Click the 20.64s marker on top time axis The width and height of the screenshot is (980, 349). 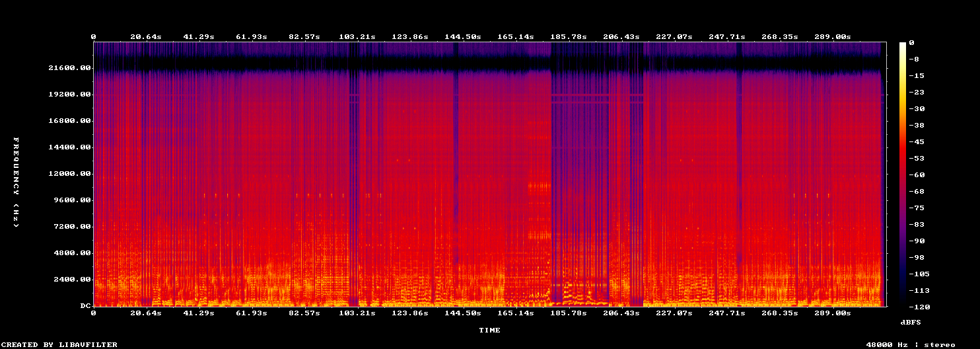[x=146, y=36]
